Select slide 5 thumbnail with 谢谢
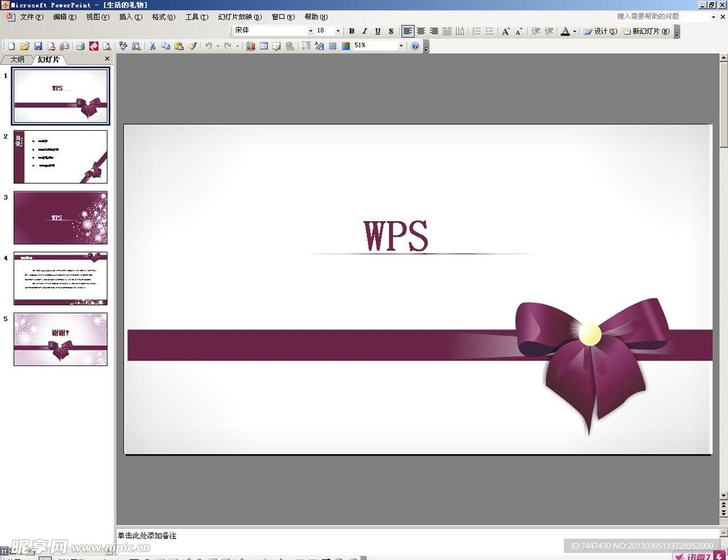The height and width of the screenshot is (560, 728). (60, 339)
